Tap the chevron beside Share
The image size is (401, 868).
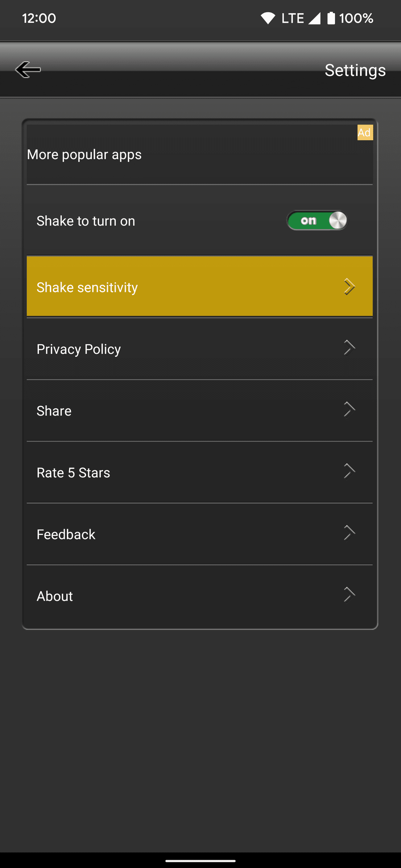[x=349, y=410]
